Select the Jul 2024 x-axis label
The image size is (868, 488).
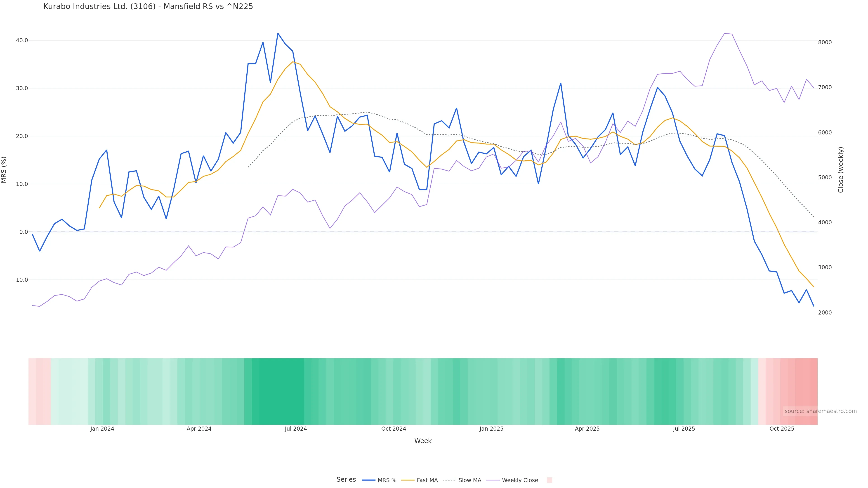295,429
